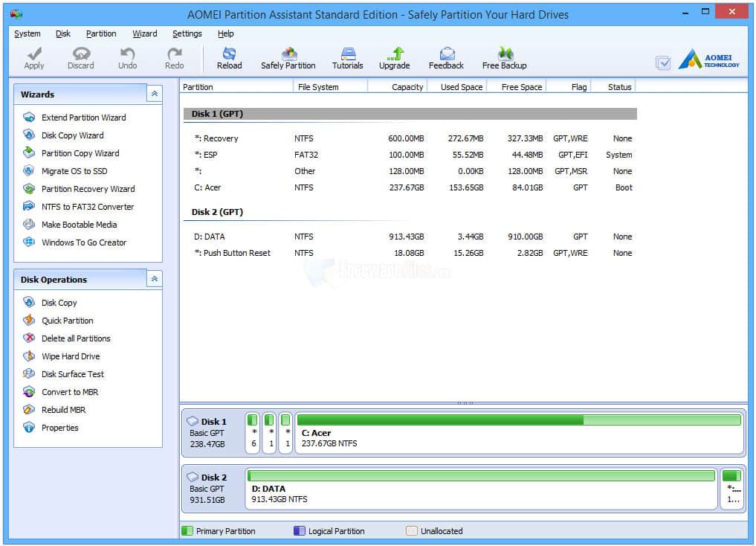Collapse the Wizards panel
The width and height of the screenshot is (756, 546).
155,94
